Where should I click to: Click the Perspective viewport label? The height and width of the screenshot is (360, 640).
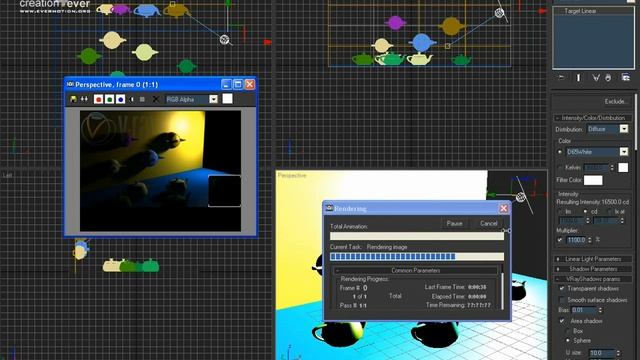click(292, 176)
